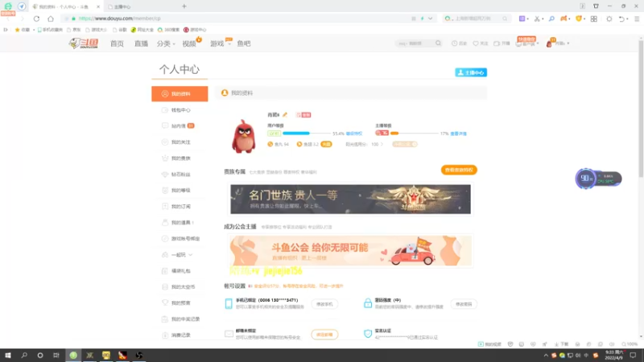644x362 pixels.
Task: Open 我的等级 in the sidebar
Action: [180, 191]
